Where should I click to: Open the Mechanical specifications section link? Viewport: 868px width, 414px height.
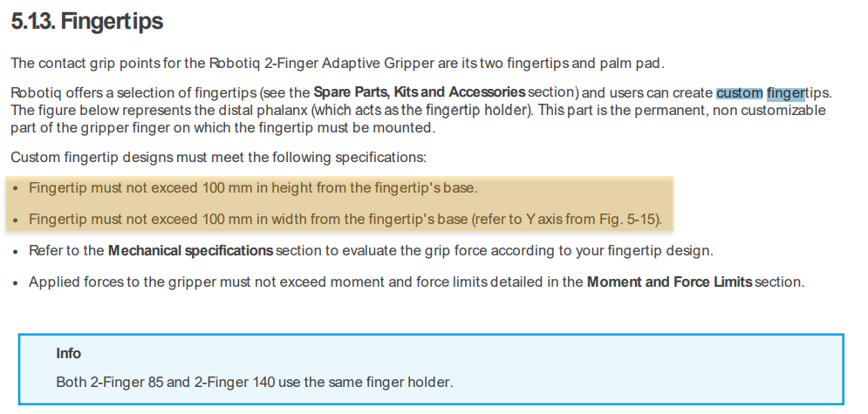coord(190,250)
